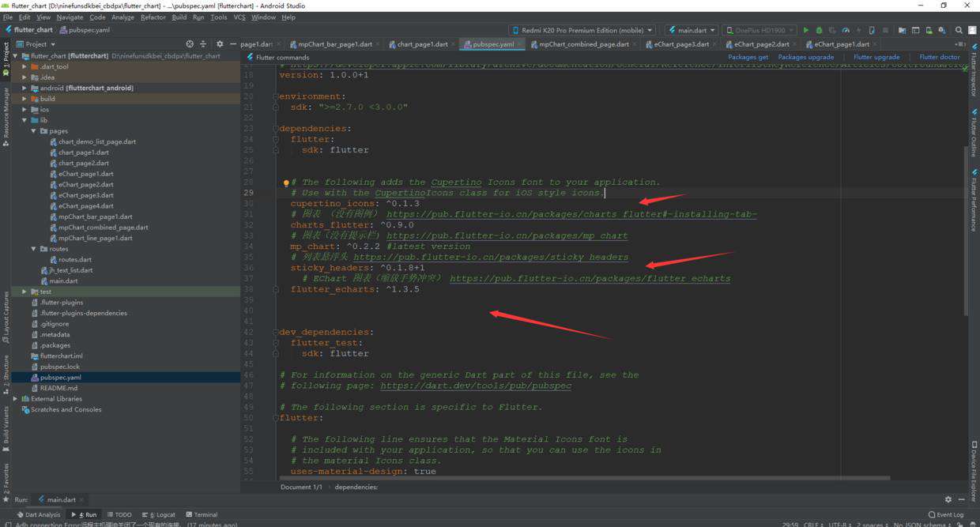This screenshot has width=980, height=527.
Task: Open the Logcat tool window
Action: click(x=160, y=514)
